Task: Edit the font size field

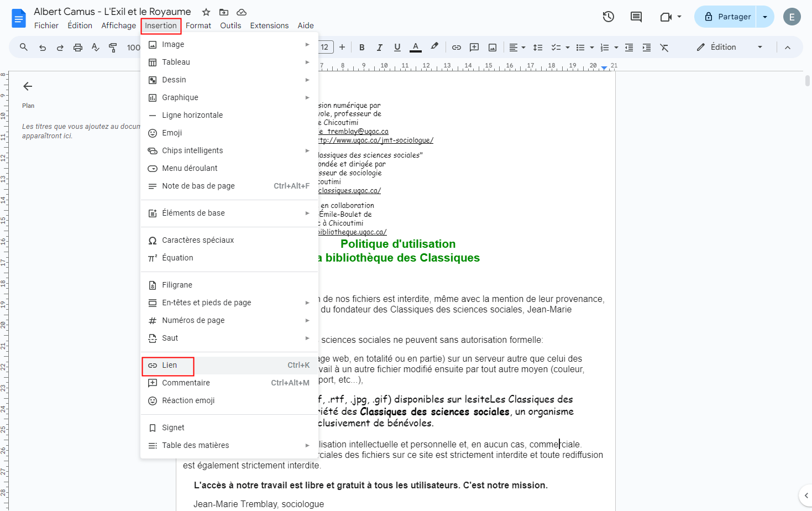Action: [x=325, y=48]
